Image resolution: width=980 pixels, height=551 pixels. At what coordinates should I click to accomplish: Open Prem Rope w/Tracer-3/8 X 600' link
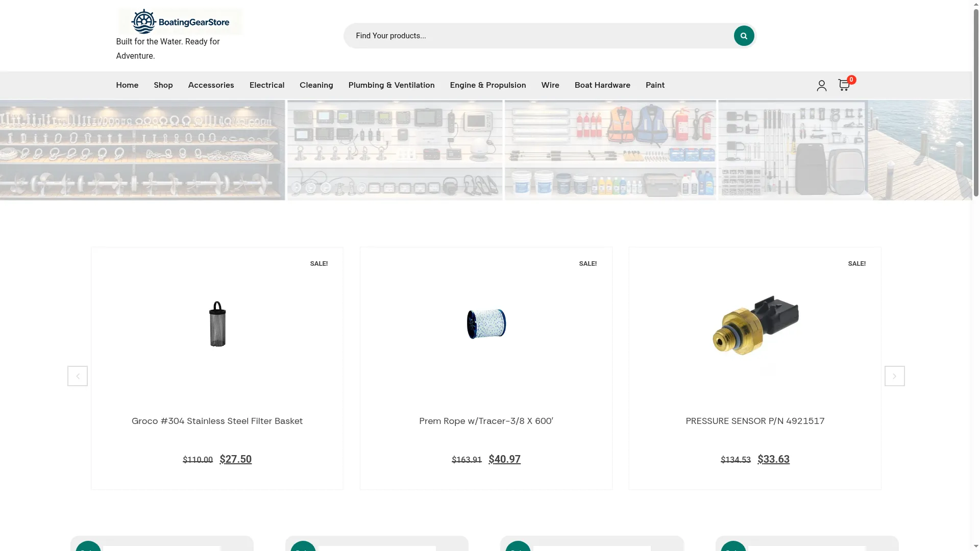pyautogui.click(x=486, y=421)
